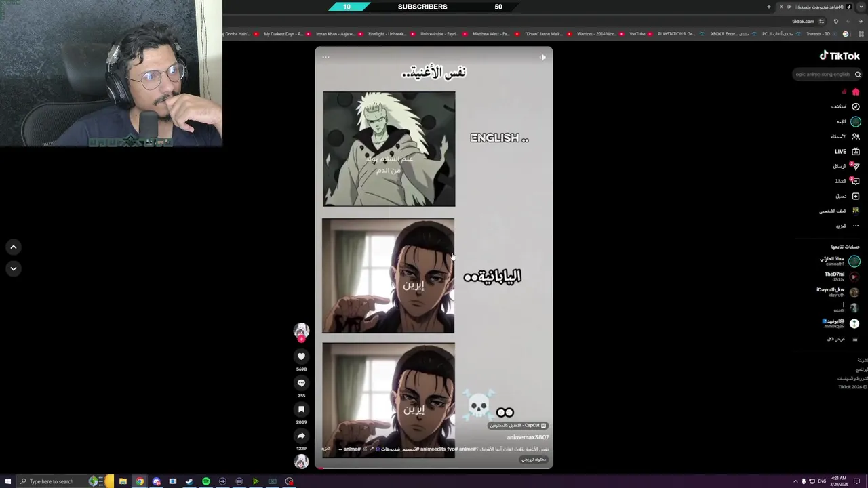Click the TikTok search input field

(x=823, y=75)
